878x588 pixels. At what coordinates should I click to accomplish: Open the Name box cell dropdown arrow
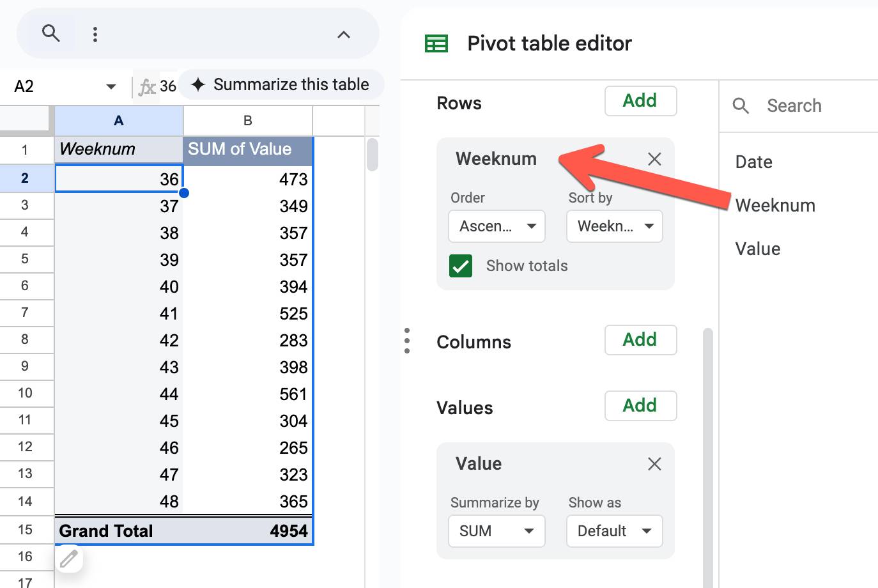(x=111, y=86)
